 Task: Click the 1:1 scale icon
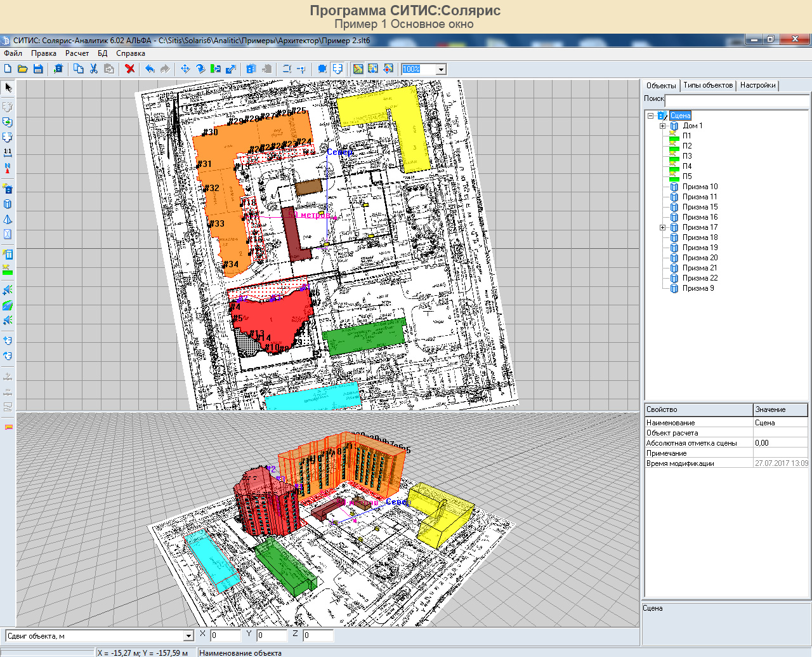pyautogui.click(x=8, y=152)
